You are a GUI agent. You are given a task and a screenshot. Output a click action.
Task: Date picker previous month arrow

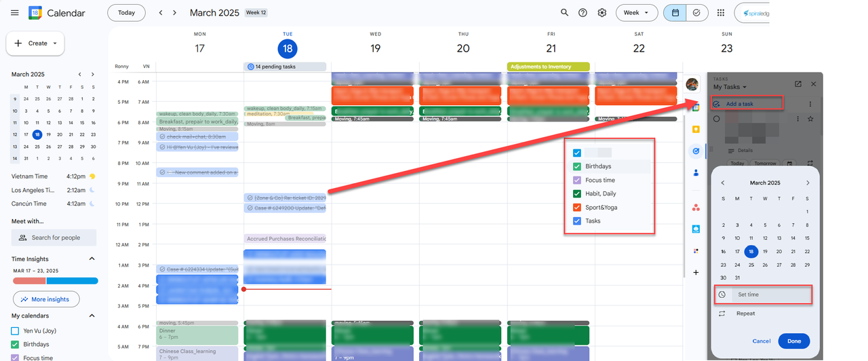[723, 183]
